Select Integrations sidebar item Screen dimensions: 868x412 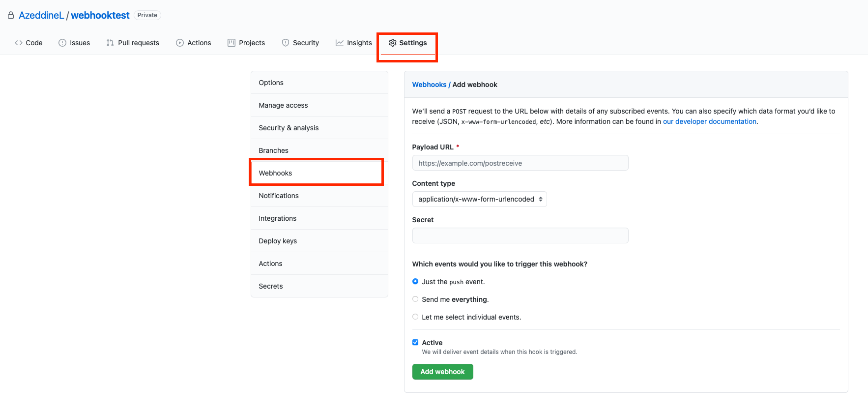click(x=319, y=218)
